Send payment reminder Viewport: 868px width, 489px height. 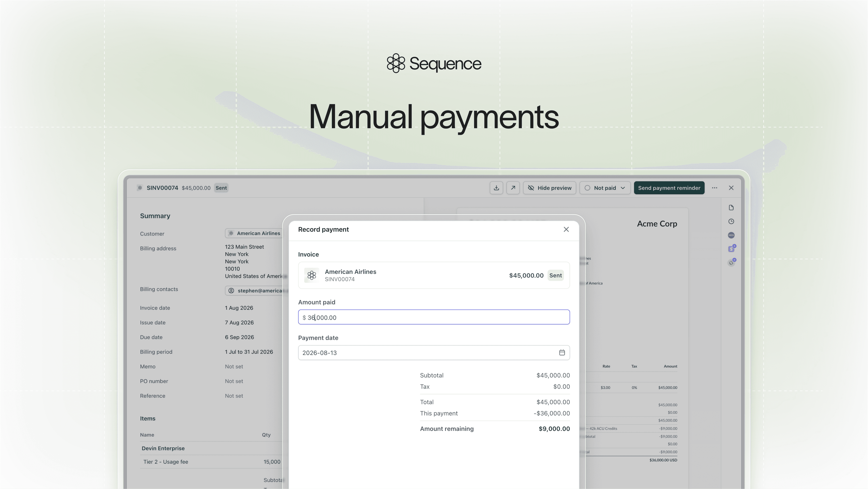669,188
